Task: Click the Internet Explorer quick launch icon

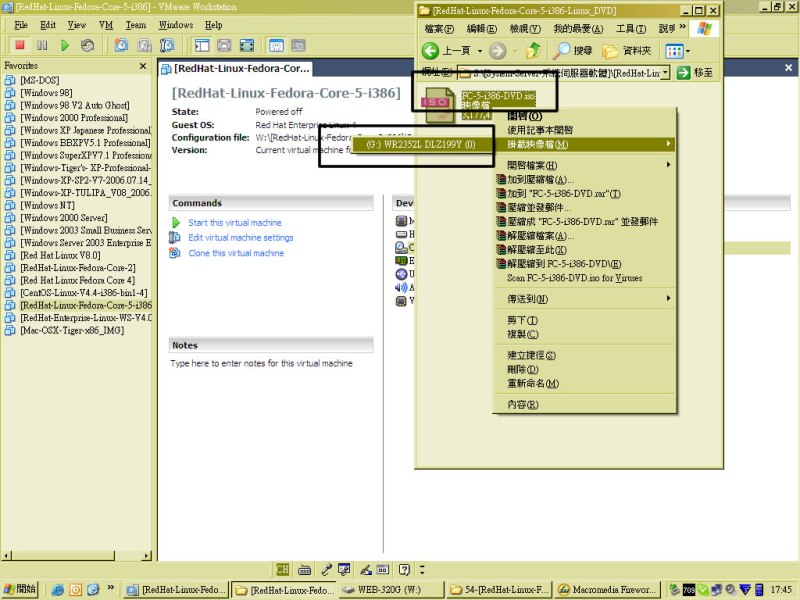Action: point(57,590)
